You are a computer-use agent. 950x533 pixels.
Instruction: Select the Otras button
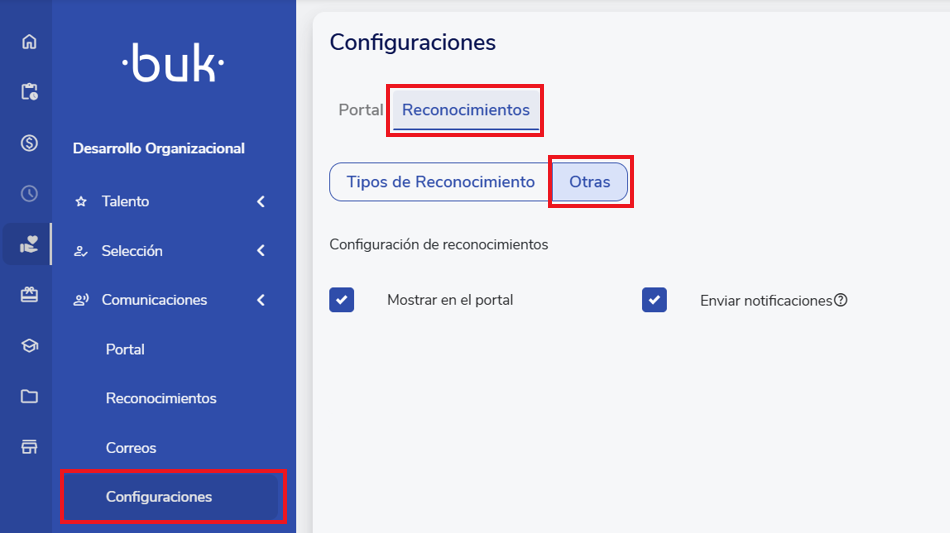(590, 182)
